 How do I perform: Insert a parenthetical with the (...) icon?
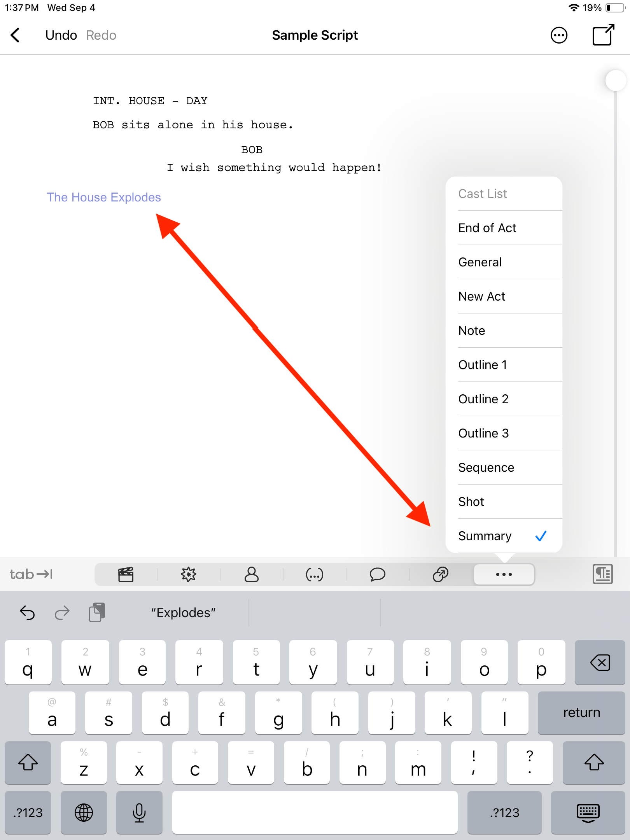[x=315, y=574]
